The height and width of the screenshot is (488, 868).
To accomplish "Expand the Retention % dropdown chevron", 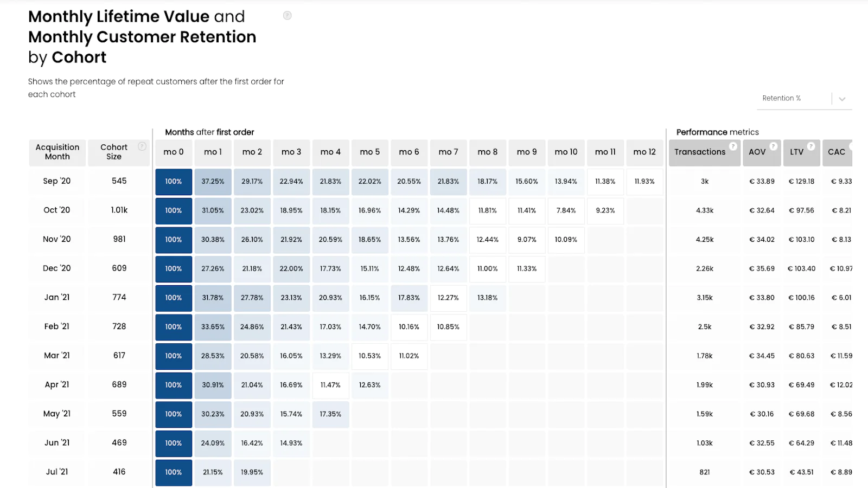I will (x=842, y=99).
